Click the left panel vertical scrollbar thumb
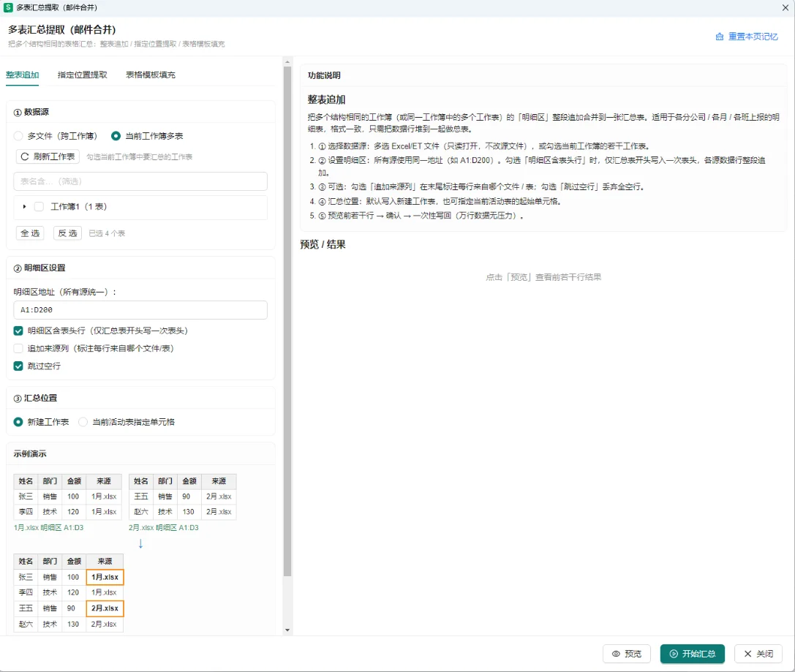The height and width of the screenshot is (672, 795). coord(287,322)
